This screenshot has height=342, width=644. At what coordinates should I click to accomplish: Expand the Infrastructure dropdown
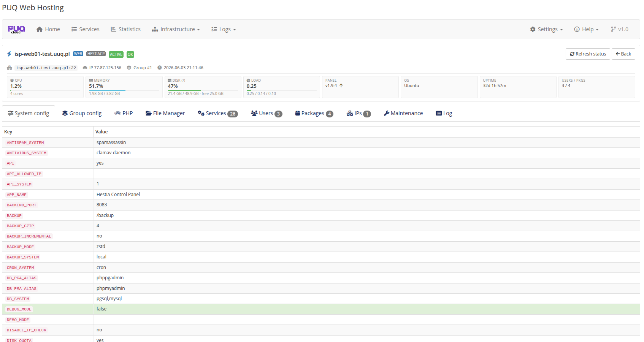(x=176, y=29)
